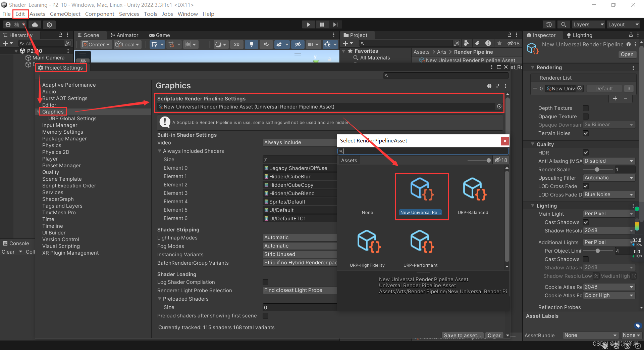Select URP Global Settings entry

point(72,119)
